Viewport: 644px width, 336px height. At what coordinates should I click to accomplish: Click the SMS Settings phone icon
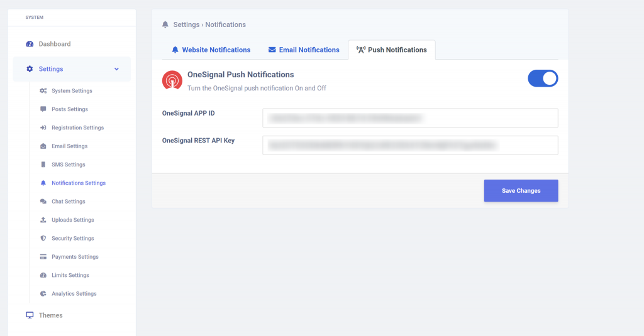point(43,165)
